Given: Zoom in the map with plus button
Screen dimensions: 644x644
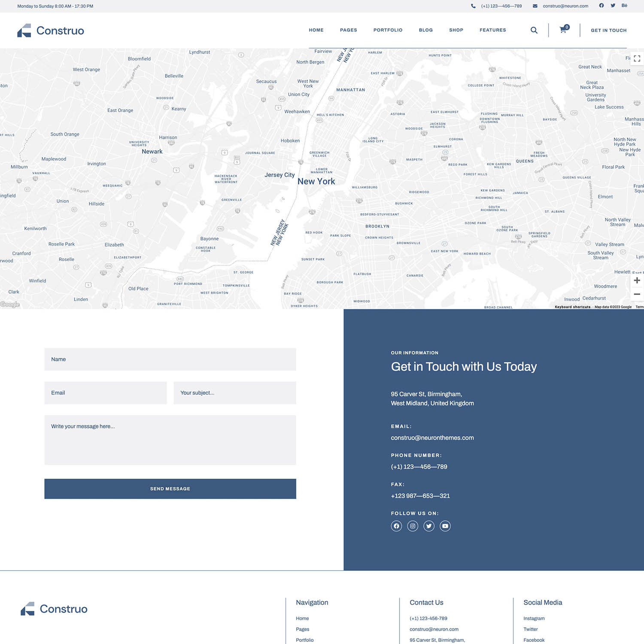Looking at the screenshot, I should coord(637,280).
